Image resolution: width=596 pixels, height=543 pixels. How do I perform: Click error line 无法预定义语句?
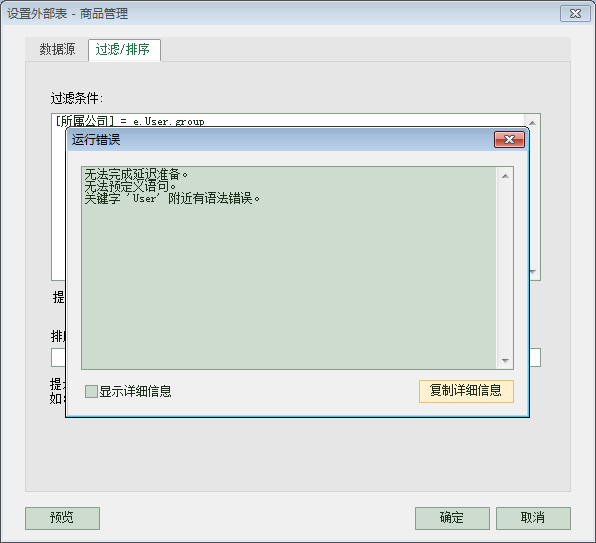point(130,186)
